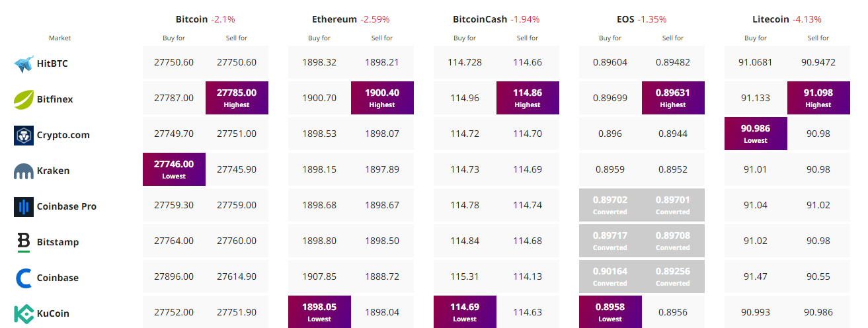Click Crypto.com lowest Litecoin buy price 90.986

(756, 134)
